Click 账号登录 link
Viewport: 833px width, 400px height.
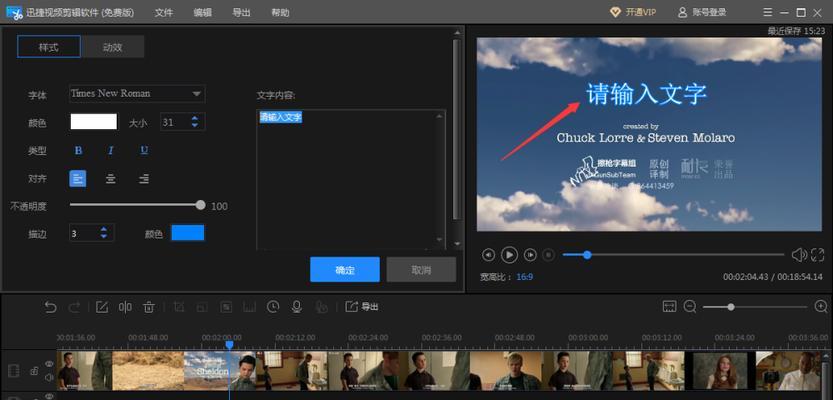[x=709, y=12]
